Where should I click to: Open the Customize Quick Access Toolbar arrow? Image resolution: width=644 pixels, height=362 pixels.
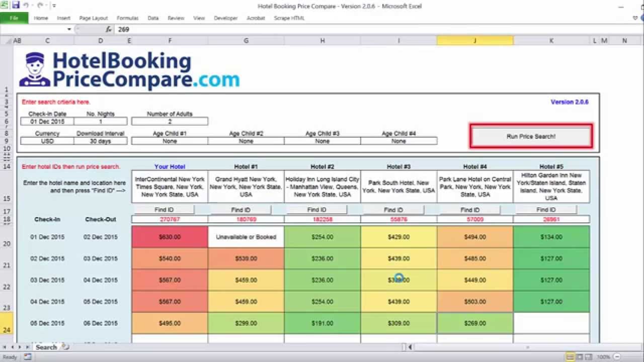(x=54, y=7)
